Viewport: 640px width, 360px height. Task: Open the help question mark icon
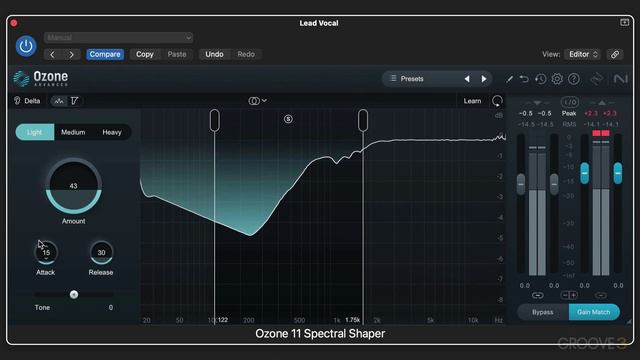tap(574, 79)
